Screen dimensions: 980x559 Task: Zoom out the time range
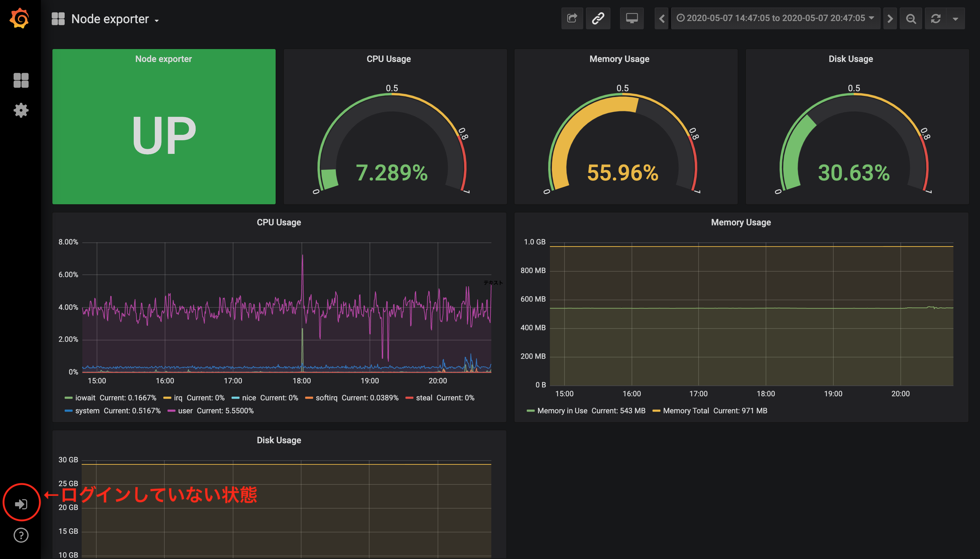tap(911, 18)
